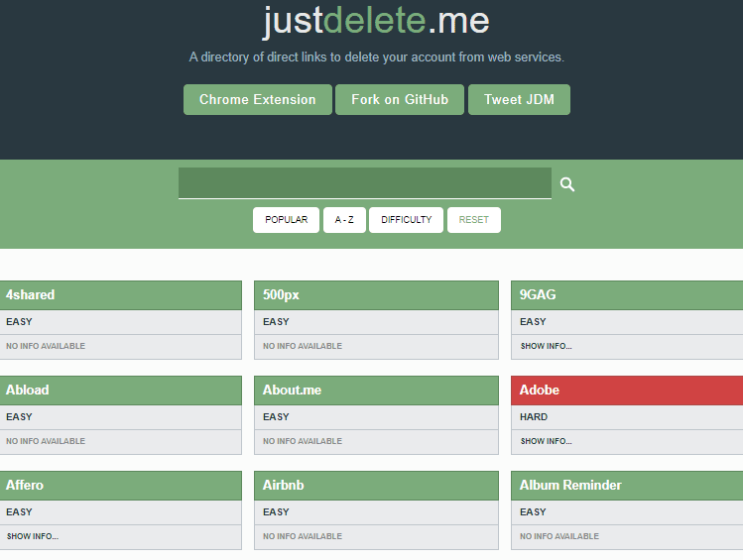Click No Info Available under Airbnb
The width and height of the screenshot is (743, 560).
tap(303, 536)
